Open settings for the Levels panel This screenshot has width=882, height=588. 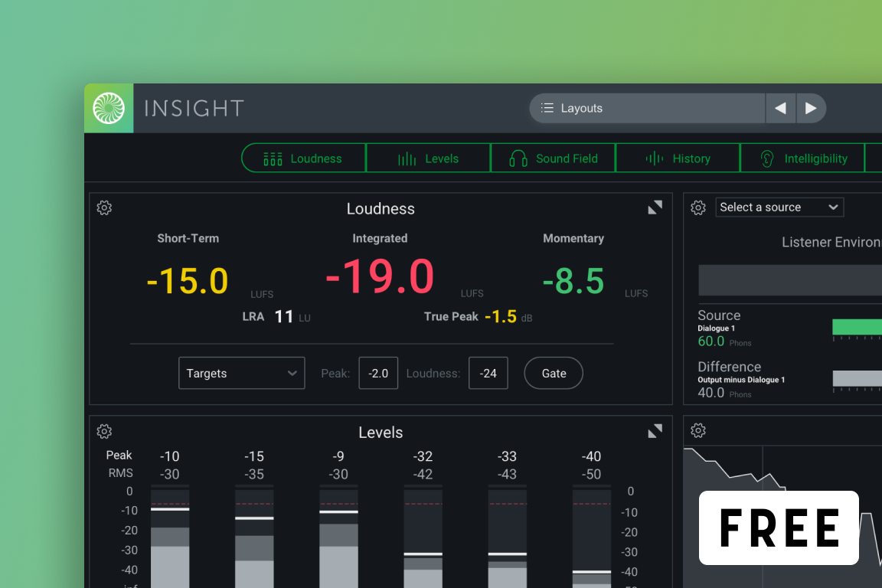point(104,431)
